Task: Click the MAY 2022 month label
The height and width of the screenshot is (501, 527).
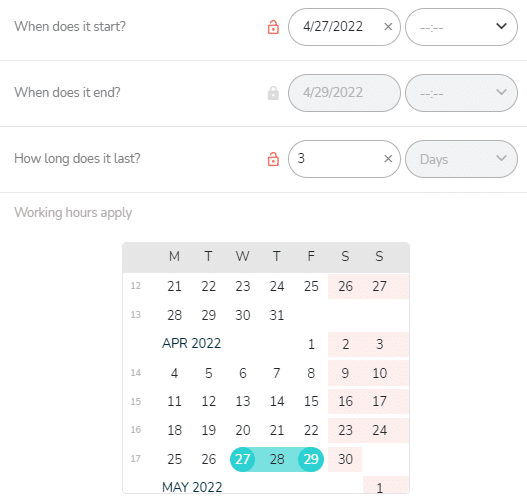Action: point(192,487)
